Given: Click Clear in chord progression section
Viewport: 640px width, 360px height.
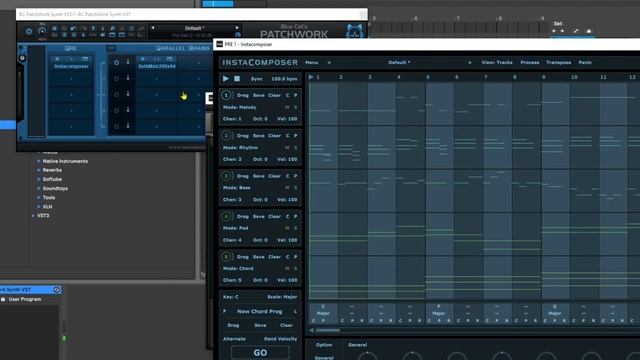Looking at the screenshot, I should [x=286, y=325].
